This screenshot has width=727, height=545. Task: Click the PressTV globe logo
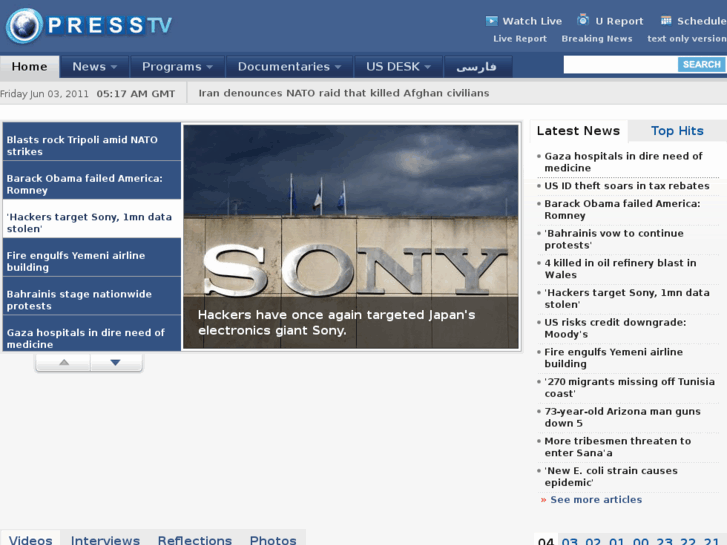point(24,26)
